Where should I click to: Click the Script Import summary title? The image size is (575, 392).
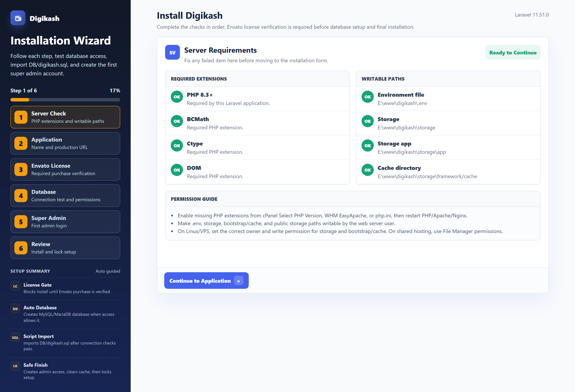[x=39, y=336]
